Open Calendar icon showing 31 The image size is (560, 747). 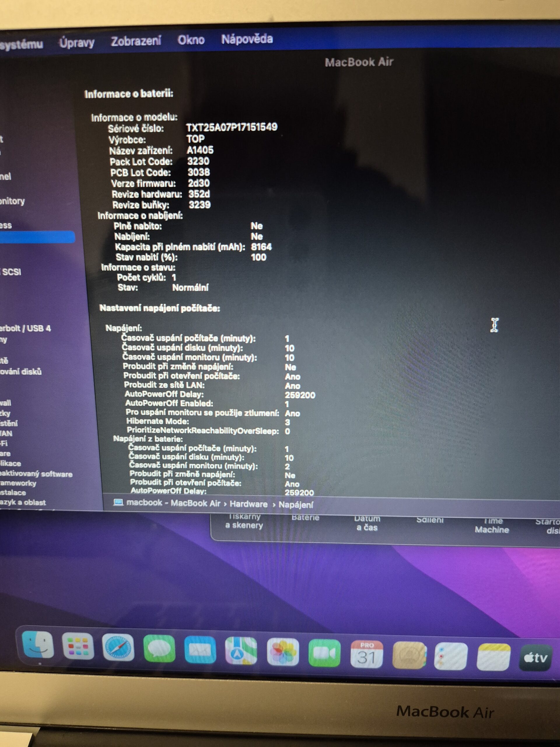(x=367, y=654)
